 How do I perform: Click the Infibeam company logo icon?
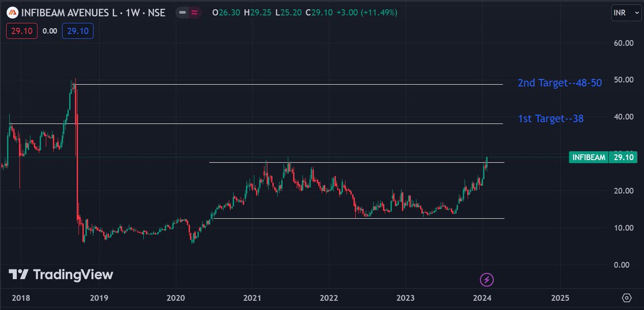13,12
